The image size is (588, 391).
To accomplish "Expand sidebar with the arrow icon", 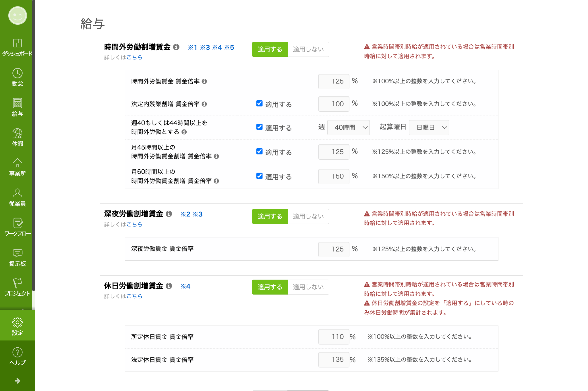I will (x=18, y=381).
